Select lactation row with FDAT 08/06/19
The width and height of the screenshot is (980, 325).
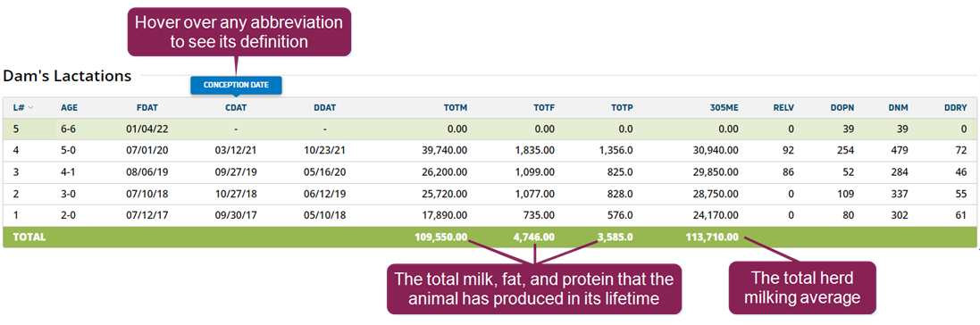[x=490, y=171]
